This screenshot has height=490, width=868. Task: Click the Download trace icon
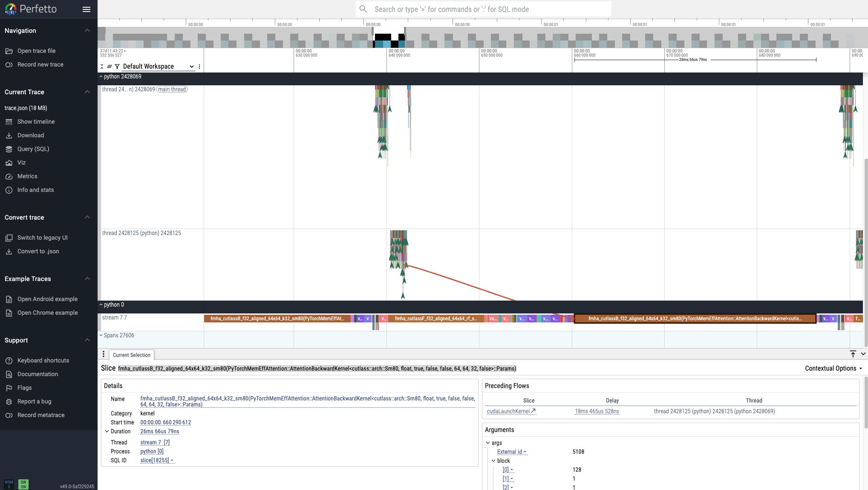(9, 135)
